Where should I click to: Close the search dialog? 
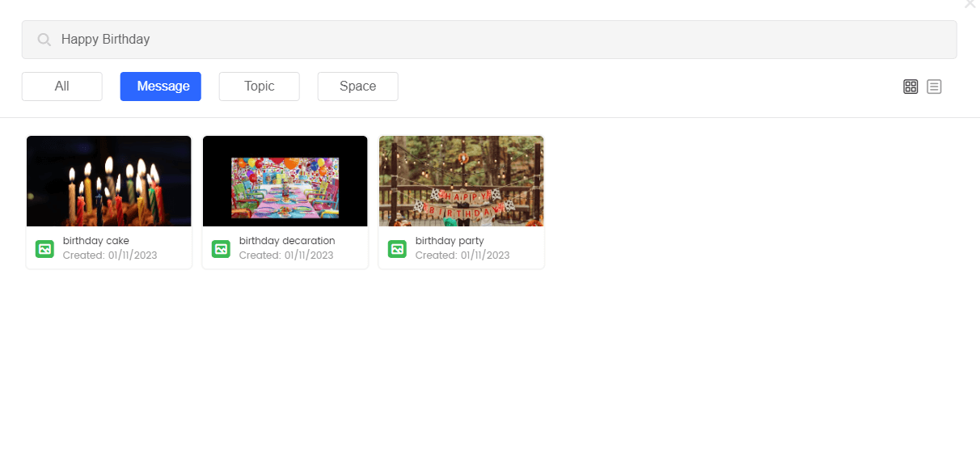click(x=970, y=3)
